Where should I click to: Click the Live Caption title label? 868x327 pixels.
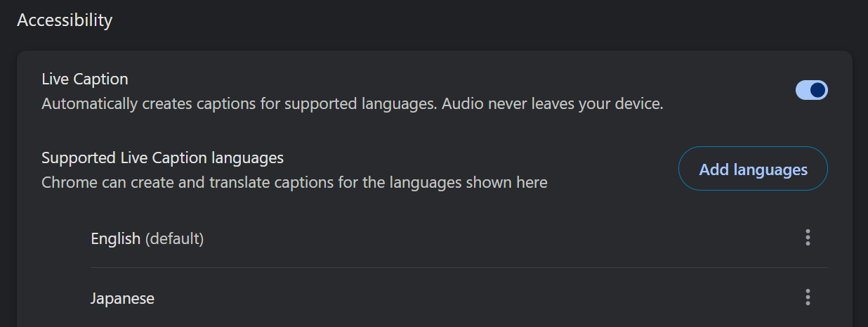click(x=85, y=79)
